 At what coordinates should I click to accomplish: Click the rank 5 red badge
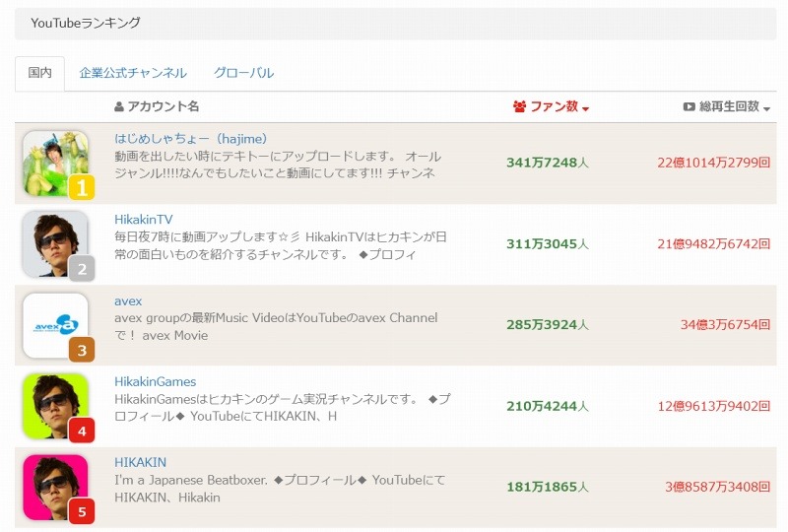click(82, 512)
